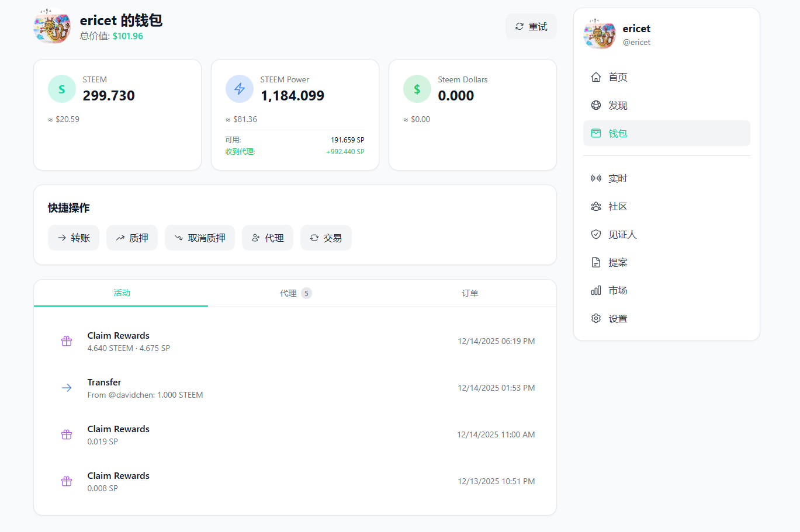The image size is (800, 532).
Task: Click the people icon next to 社区
Action: [596, 206]
